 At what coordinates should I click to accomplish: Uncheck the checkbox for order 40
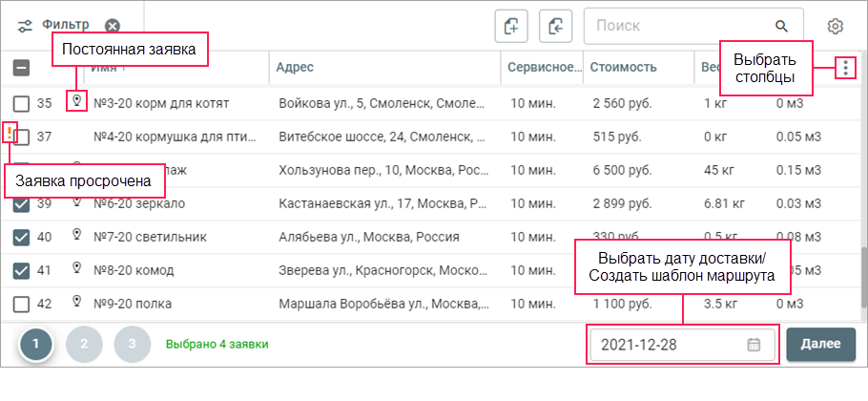[22, 237]
